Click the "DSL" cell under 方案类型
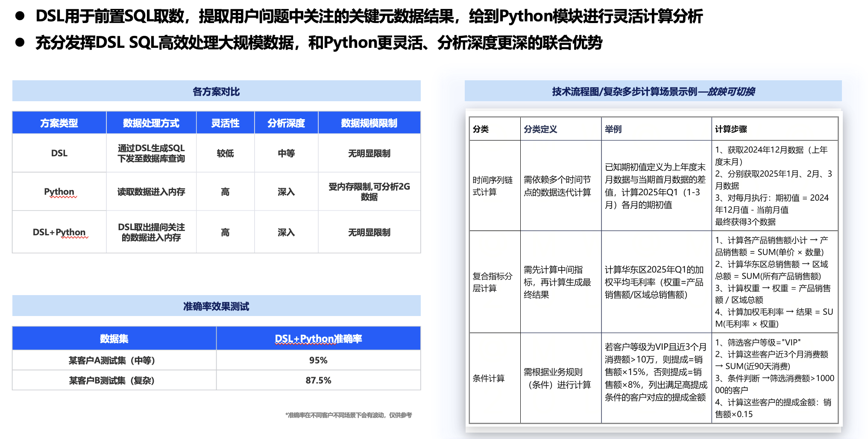Image resolution: width=868 pixels, height=439 pixels. (x=59, y=153)
